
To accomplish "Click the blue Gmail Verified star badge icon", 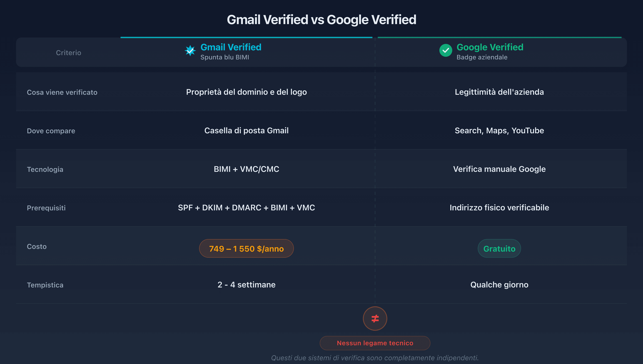I will click(x=191, y=51).
